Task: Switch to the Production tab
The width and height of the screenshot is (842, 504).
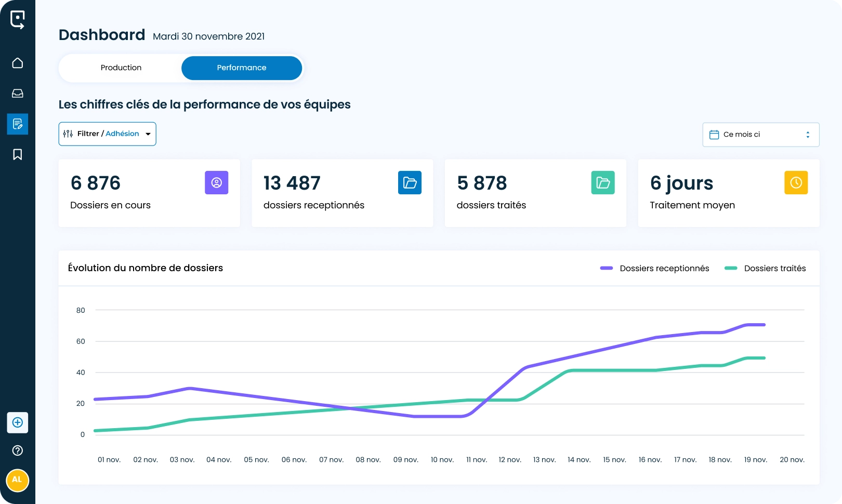Action: pyautogui.click(x=121, y=68)
